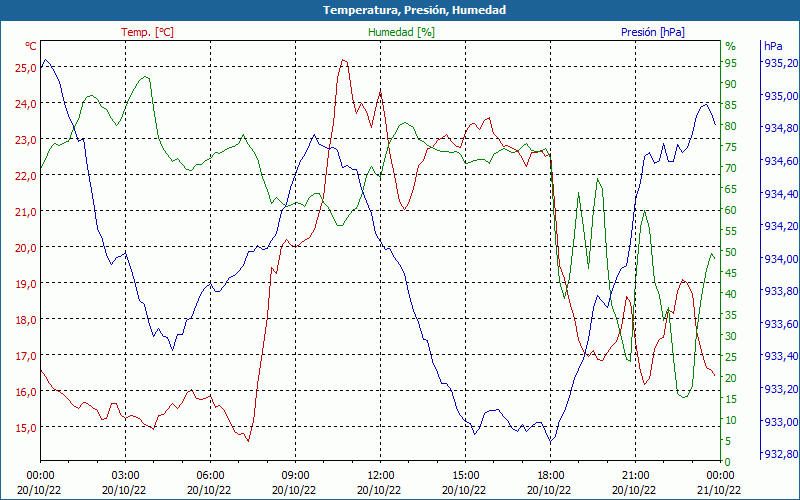Click the '40' humidity axis value
The height and width of the screenshot is (500, 800).
tap(731, 294)
